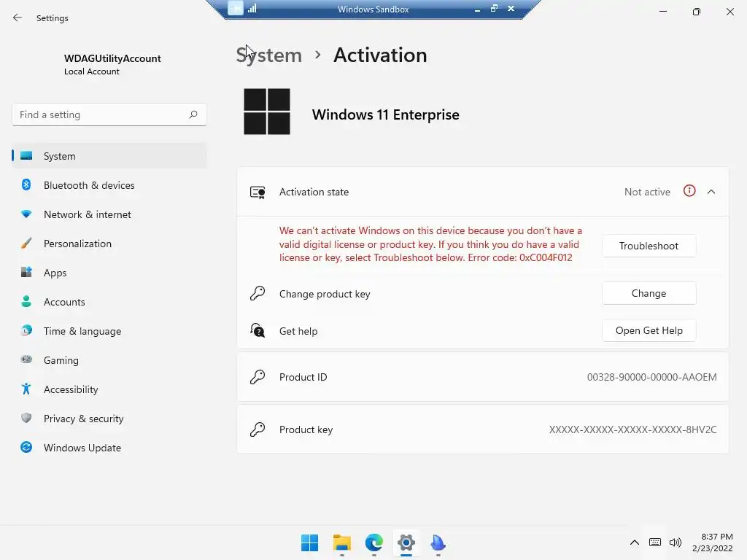Click the search magnifier in Find a setting
This screenshot has height=560, width=747.
[x=193, y=114]
